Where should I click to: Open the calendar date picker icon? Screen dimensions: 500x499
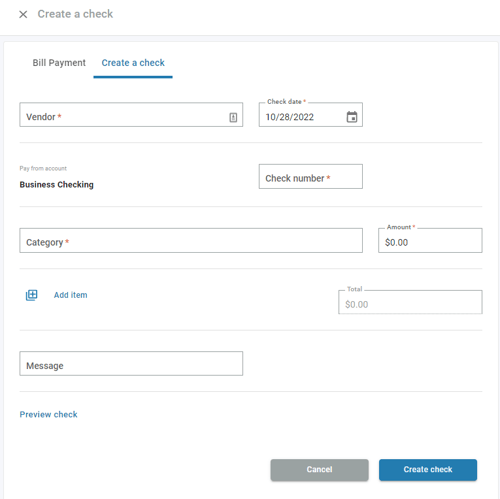tap(352, 117)
